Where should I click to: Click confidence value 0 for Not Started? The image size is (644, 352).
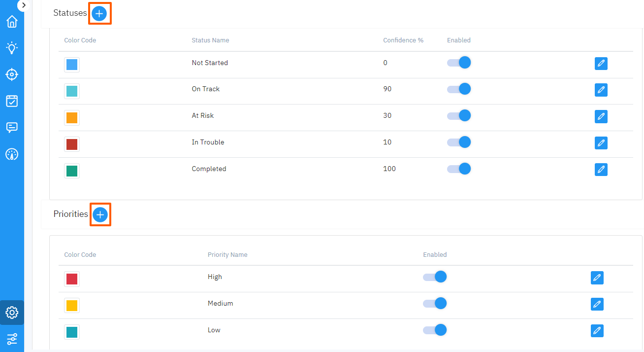click(x=385, y=63)
